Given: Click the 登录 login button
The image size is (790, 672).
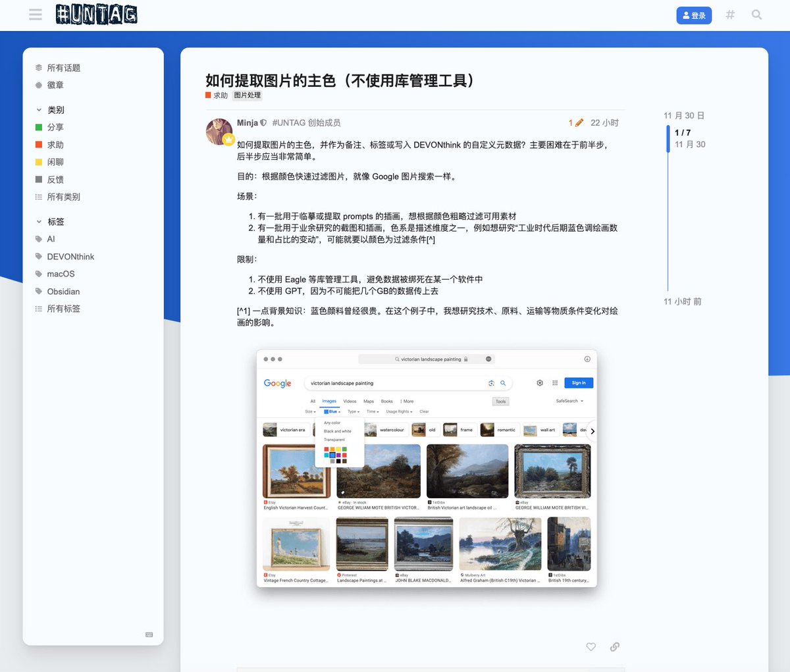Looking at the screenshot, I should pos(694,14).
